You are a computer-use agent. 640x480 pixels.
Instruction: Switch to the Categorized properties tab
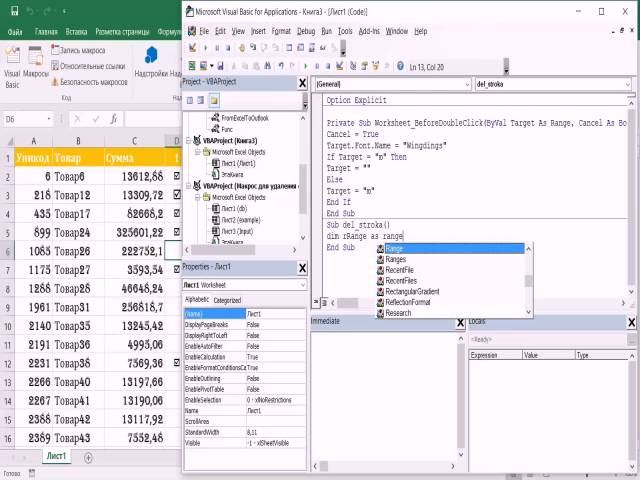click(x=228, y=300)
